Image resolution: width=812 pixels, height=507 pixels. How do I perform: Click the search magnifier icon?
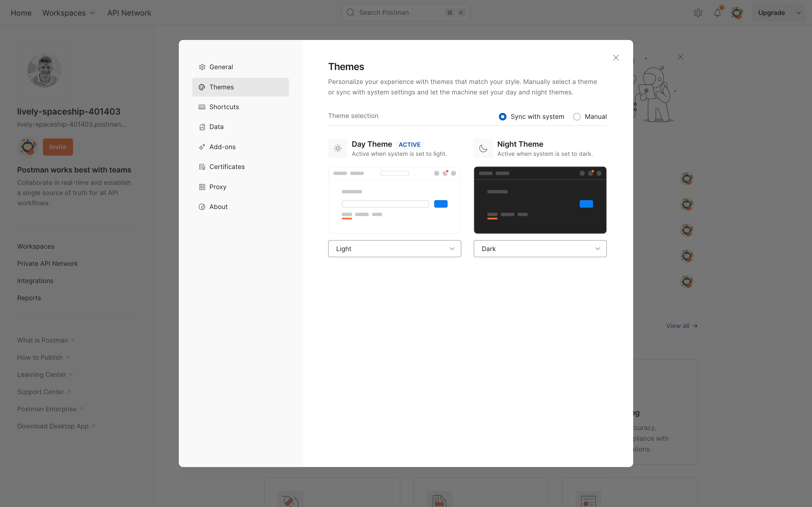point(350,13)
